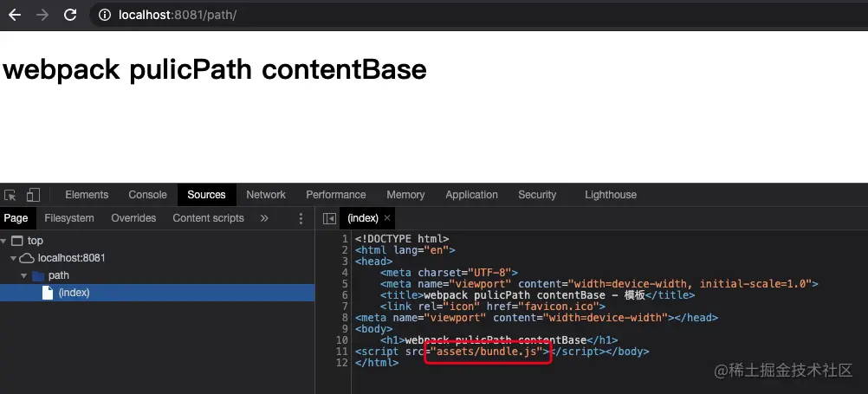Screen dimensions: 868x394
Task: Click the <title> line in the source
Action: (x=537, y=295)
